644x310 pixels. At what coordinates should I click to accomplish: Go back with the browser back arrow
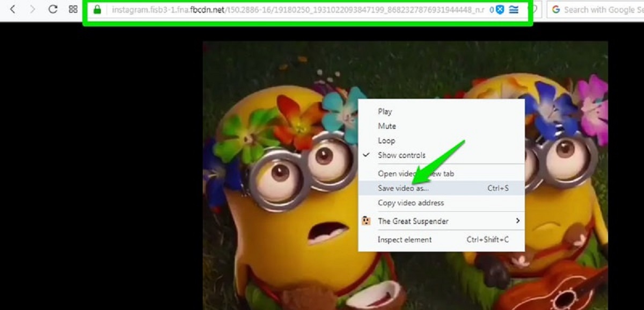[13, 9]
